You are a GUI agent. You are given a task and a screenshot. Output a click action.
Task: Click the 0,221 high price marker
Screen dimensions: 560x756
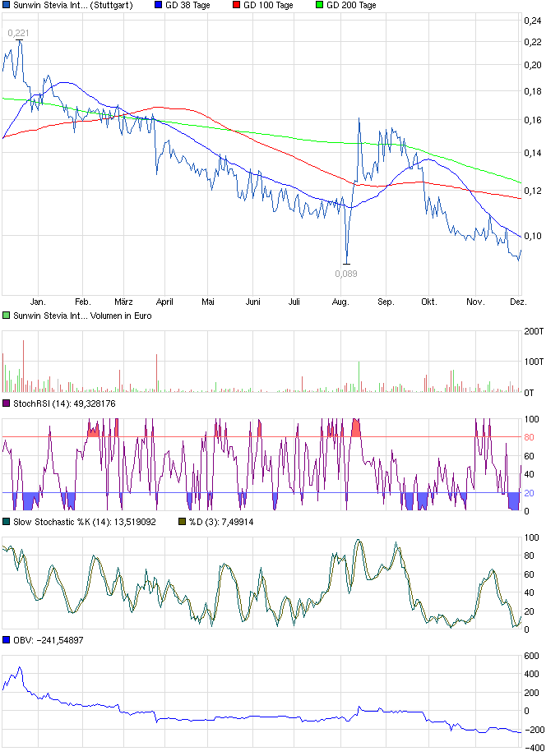[x=18, y=33]
